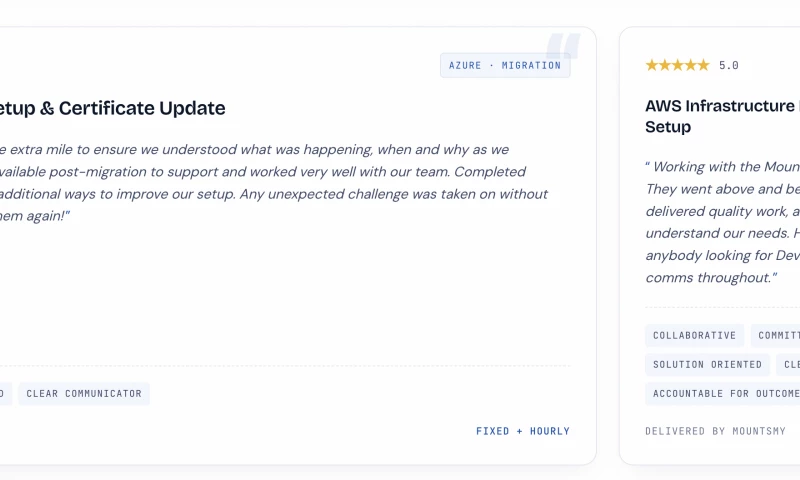Viewport: 800px width, 480px height.
Task: Click the Azure testimonial quote paragraph
Action: [274, 183]
